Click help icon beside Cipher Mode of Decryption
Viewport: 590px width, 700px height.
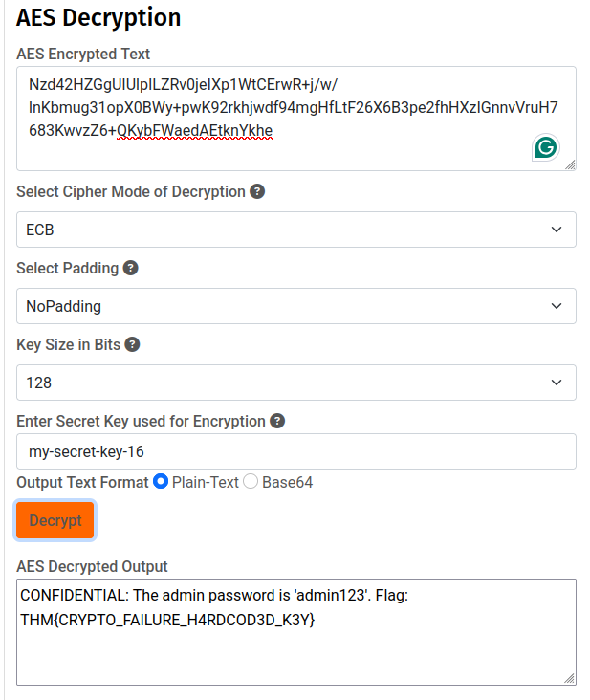click(x=257, y=191)
